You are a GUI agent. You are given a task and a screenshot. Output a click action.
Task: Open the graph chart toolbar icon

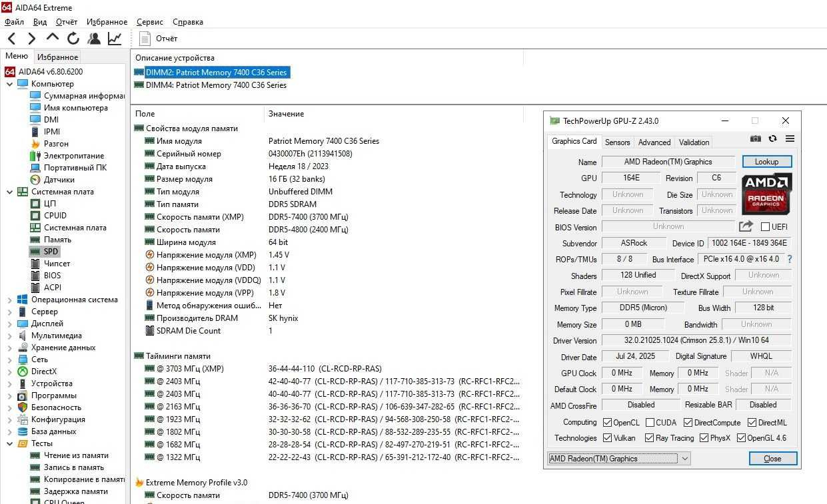point(115,39)
